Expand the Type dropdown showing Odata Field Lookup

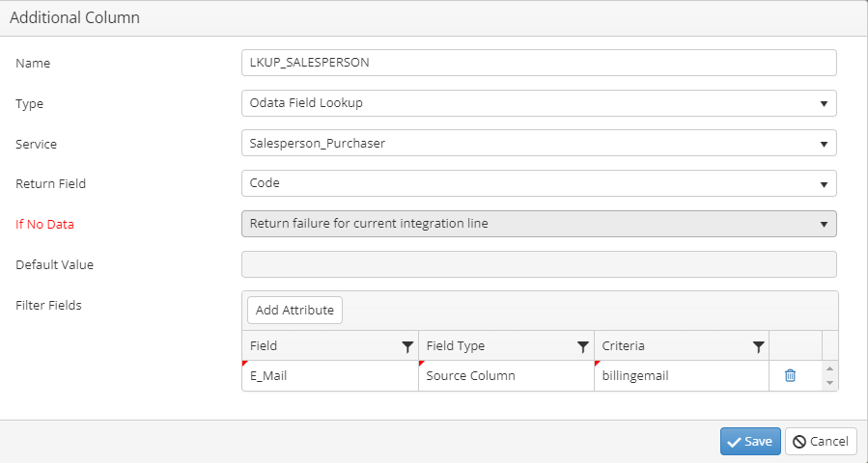pyautogui.click(x=539, y=103)
